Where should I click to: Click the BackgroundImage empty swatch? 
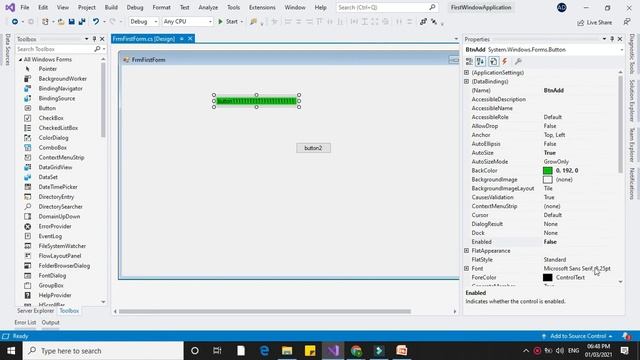point(548,180)
